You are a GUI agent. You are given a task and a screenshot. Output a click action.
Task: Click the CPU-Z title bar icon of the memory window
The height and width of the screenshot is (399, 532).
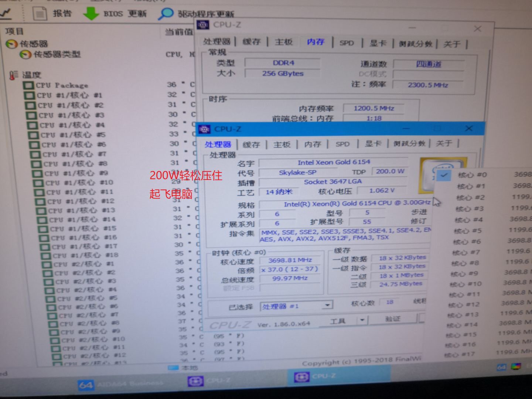pyautogui.click(x=203, y=25)
